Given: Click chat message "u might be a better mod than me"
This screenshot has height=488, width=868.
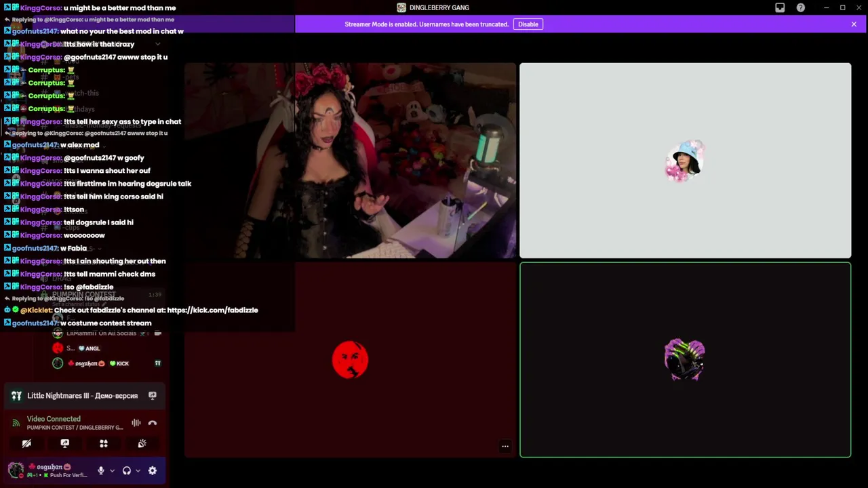Looking at the screenshot, I should click(x=119, y=8).
